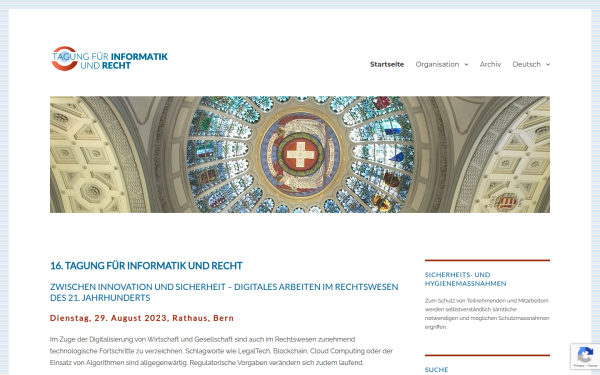Viewport: 600px width, 375px height.
Task: Click the Sicherheits- und Hygienemassnahmen sidebar heading
Action: pos(465,279)
